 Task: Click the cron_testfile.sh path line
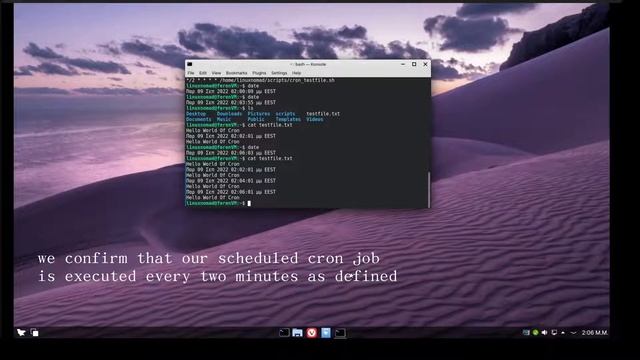260,80
